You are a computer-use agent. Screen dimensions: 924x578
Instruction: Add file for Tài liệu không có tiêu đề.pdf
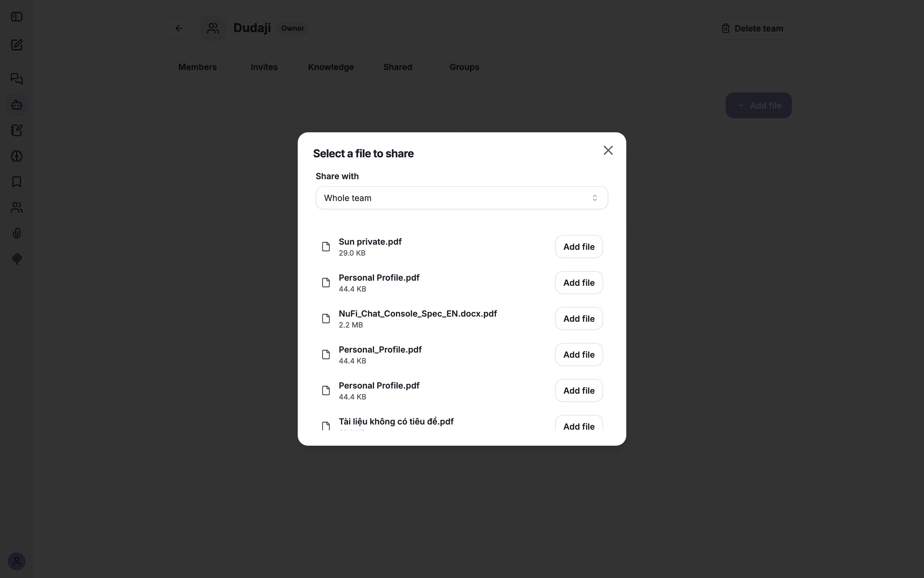(x=579, y=424)
